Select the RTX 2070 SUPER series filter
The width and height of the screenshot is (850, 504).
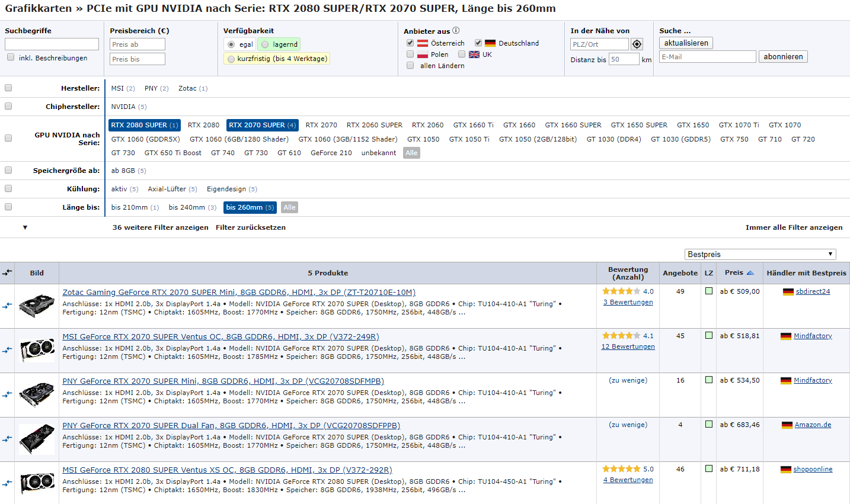pyautogui.click(x=263, y=125)
